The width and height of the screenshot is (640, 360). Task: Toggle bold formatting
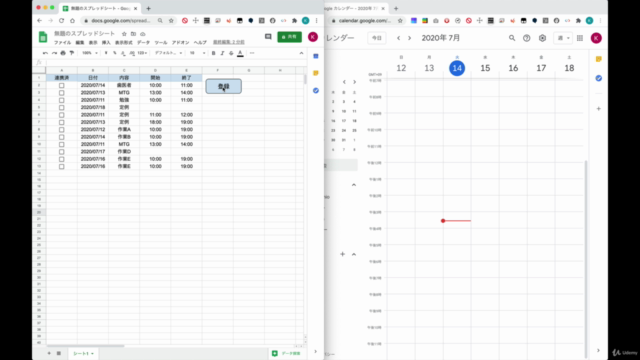213,53
